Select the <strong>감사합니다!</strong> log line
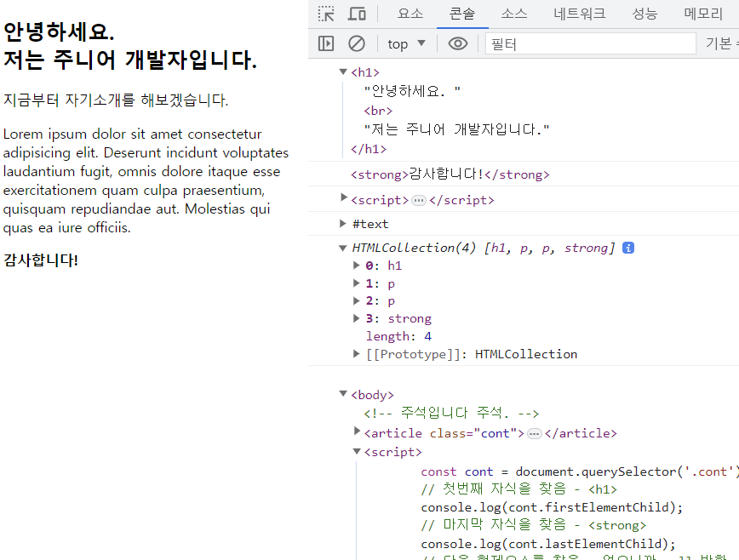The height and width of the screenshot is (560, 739). click(450, 174)
